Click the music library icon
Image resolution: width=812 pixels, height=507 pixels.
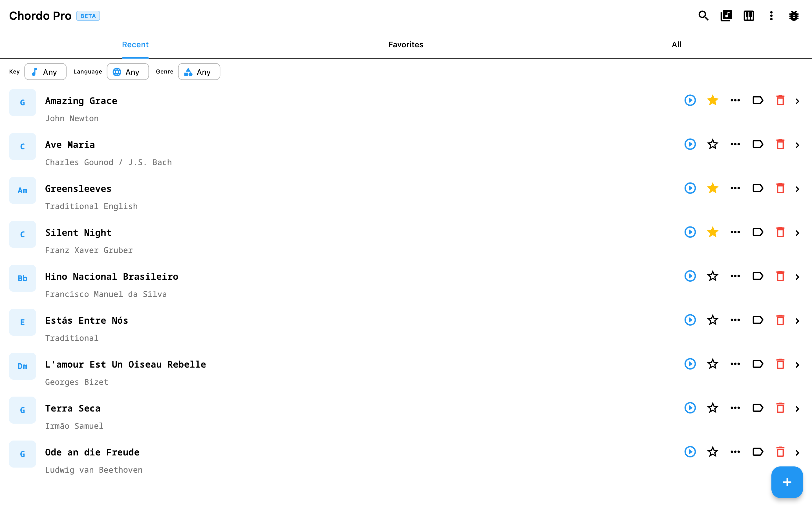coord(726,16)
